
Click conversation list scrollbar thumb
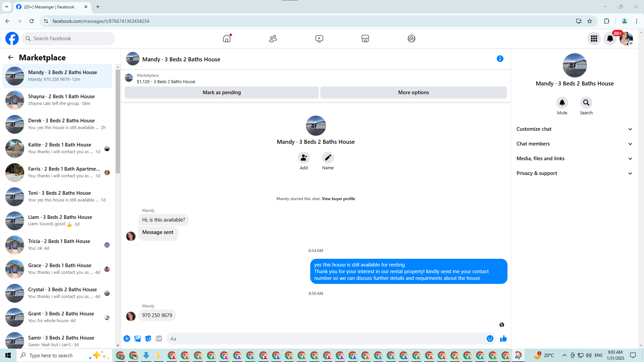[118, 121]
